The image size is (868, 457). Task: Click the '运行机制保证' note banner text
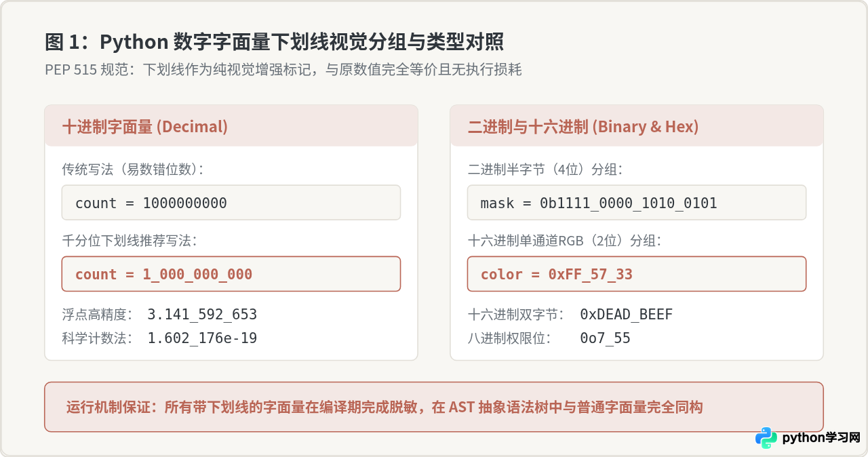click(384, 408)
